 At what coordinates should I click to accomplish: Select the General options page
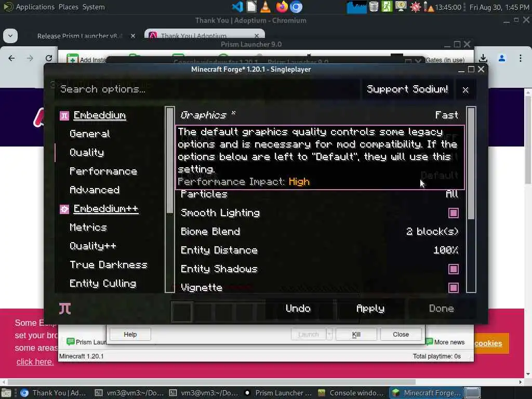coord(89,134)
